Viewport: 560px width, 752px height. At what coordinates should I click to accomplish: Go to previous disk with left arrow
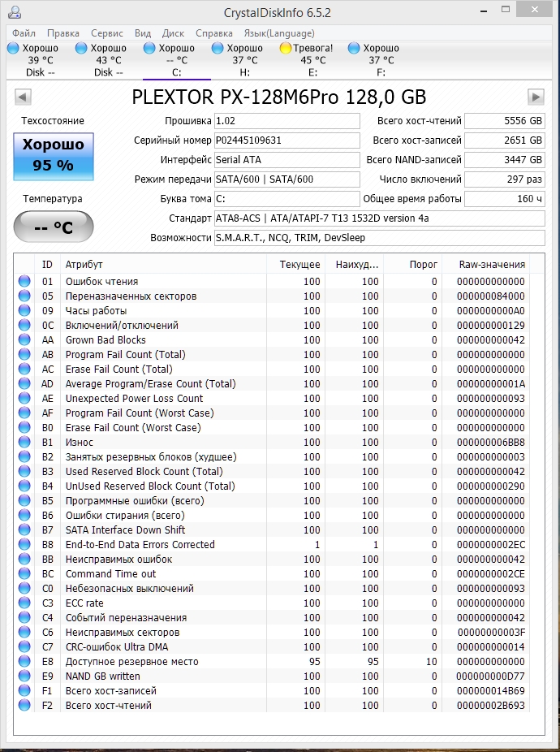click(24, 97)
